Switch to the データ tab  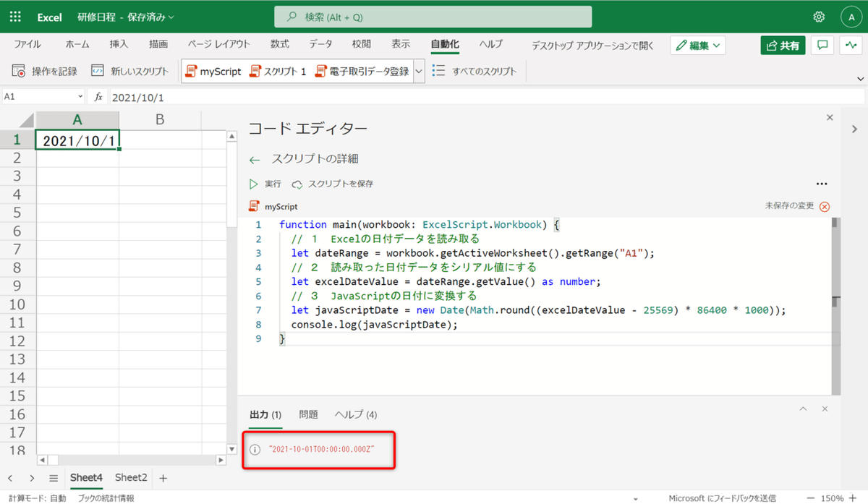click(x=321, y=44)
